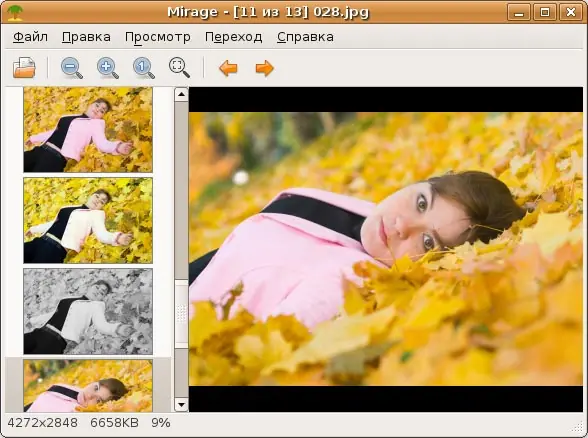588x438 pixels.
Task: Go to the next image
Action: [264, 68]
